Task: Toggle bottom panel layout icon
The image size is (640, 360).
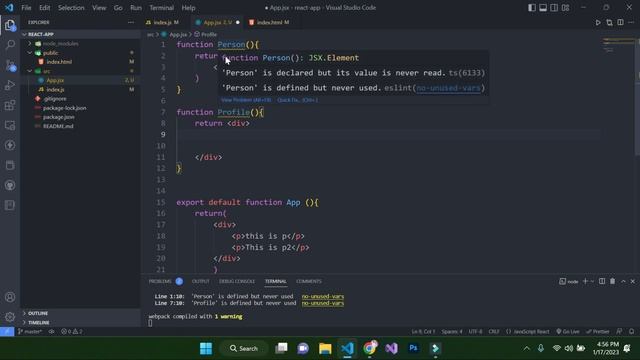Action: pyautogui.click(x=543, y=7)
